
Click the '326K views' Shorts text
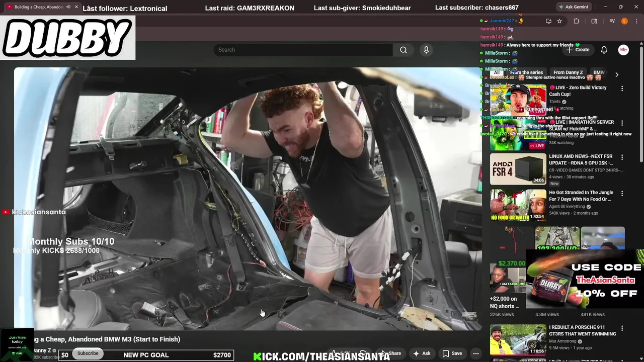[502, 314]
